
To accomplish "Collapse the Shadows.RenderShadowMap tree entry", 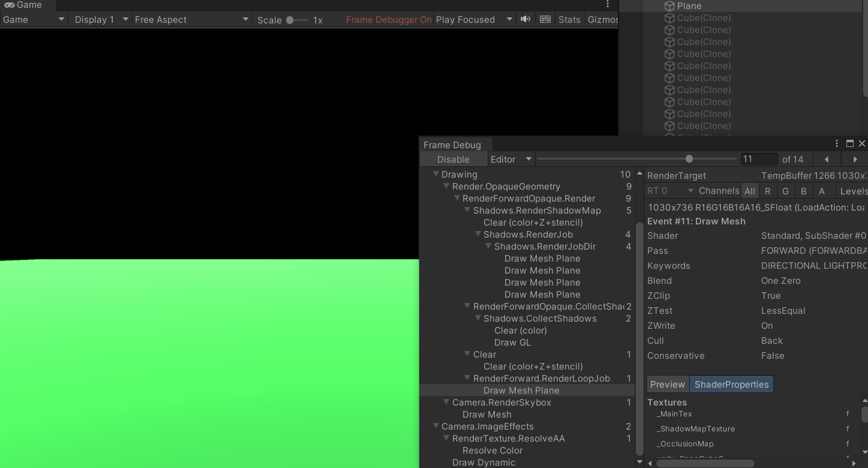I will click(467, 210).
